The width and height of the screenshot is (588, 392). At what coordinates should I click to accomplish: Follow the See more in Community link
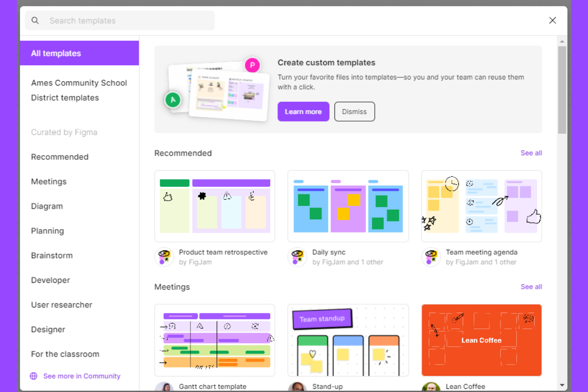coord(82,376)
